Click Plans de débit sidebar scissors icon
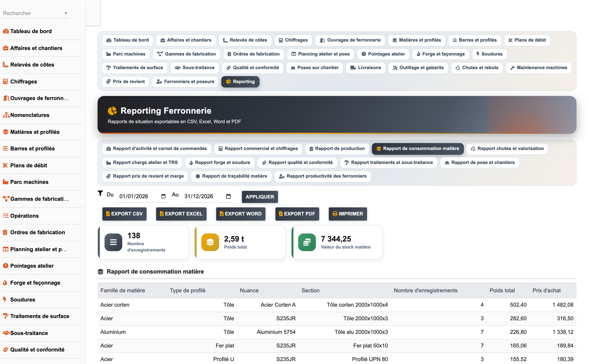This screenshot has width=589, height=364. pos(5,165)
